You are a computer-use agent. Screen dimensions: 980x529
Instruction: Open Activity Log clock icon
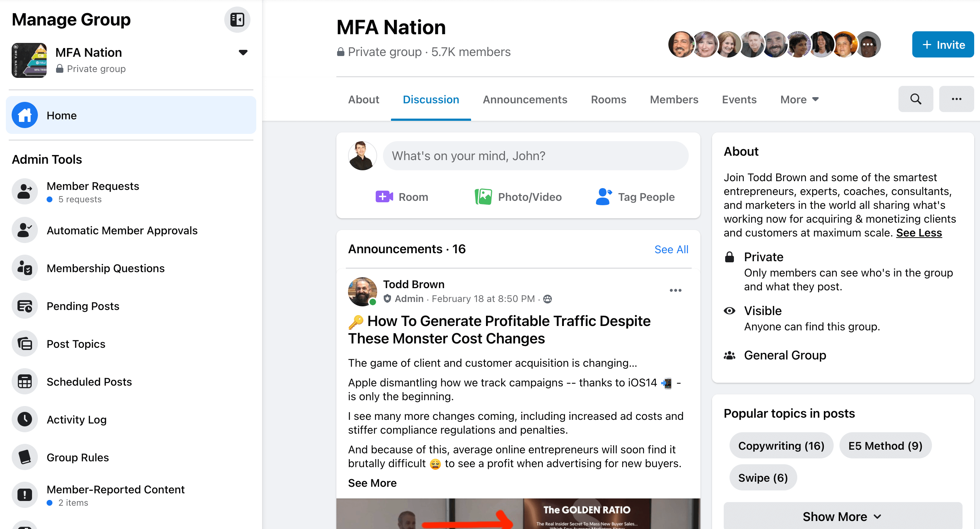(25, 419)
